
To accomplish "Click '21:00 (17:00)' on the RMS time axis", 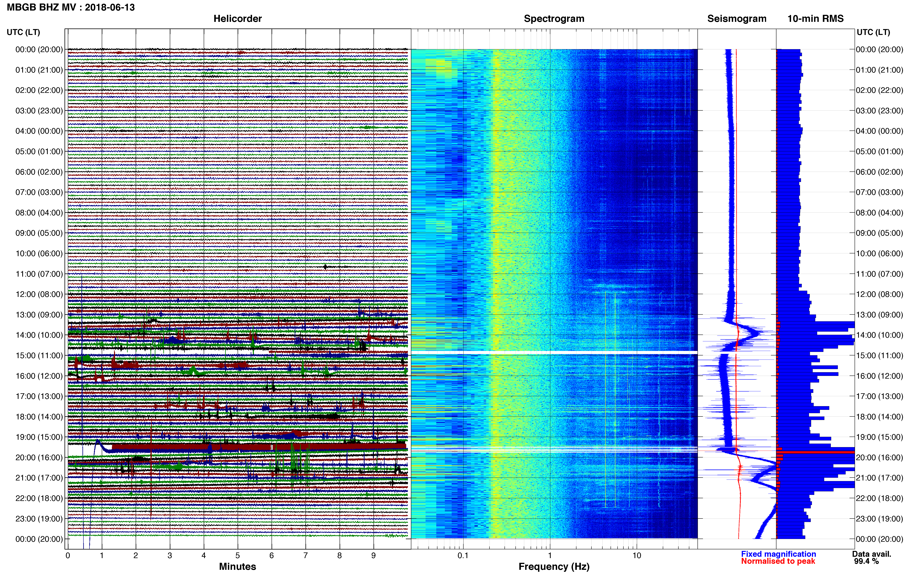I will tap(879, 478).
